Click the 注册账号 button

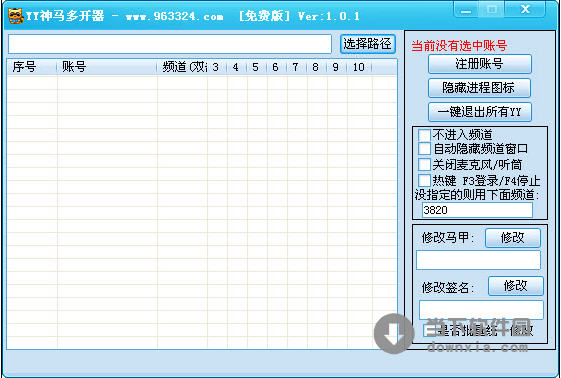click(x=479, y=64)
